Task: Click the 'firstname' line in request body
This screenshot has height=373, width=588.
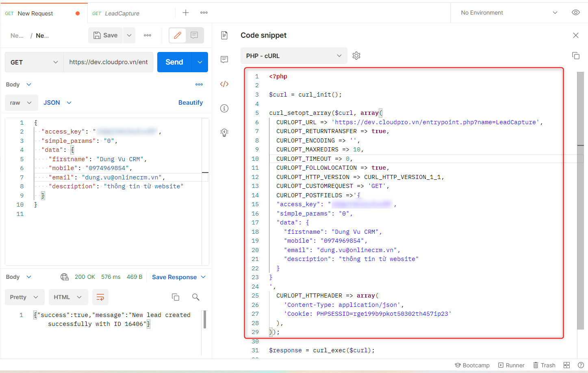Action: tap(98, 159)
